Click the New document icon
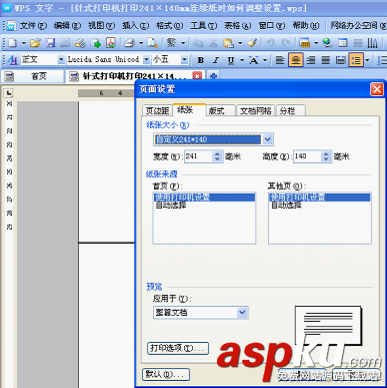The image size is (387, 388). pyautogui.click(x=13, y=43)
